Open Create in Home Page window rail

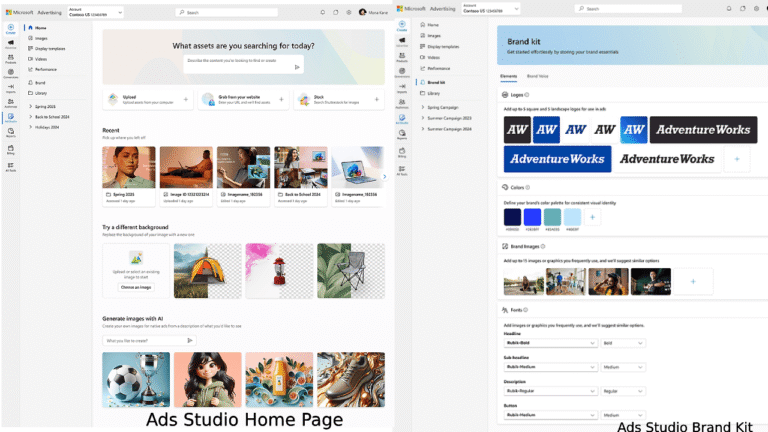[x=10, y=29]
